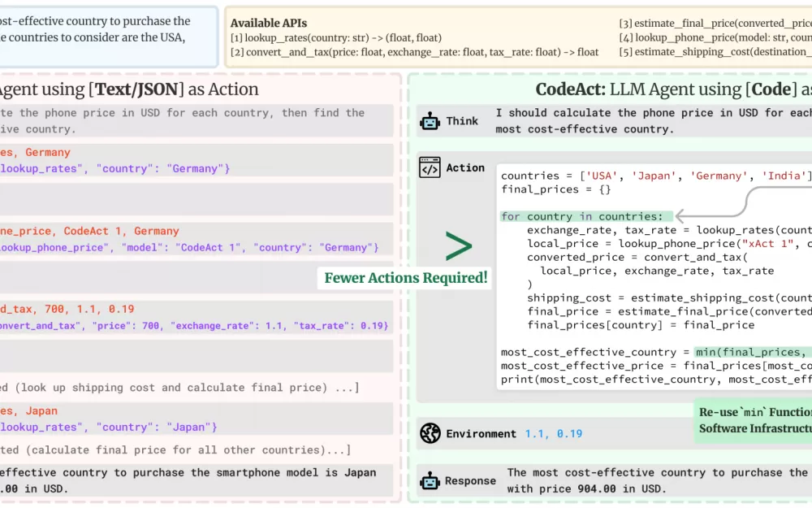This screenshot has height=508, width=812.
Task: Click the "Agent using [Text/JSON] as Action" title
Action: tap(130, 89)
